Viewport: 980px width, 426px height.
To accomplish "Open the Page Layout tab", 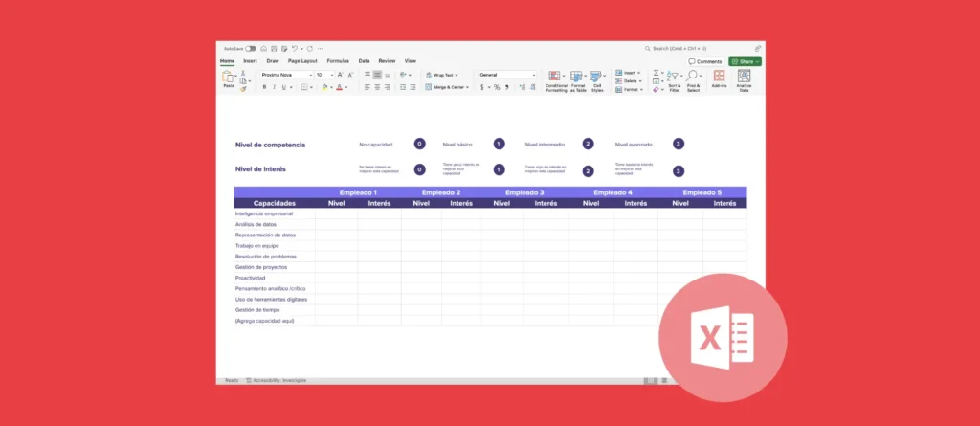I will (x=304, y=60).
